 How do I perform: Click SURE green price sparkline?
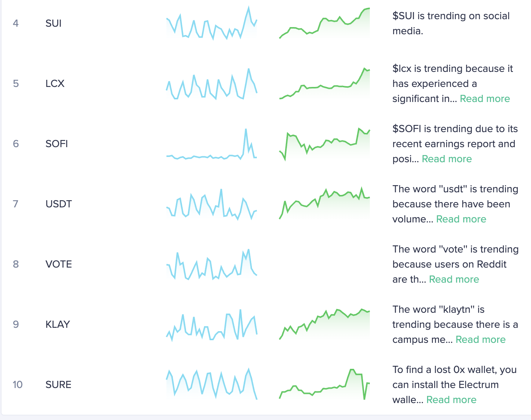point(325,385)
